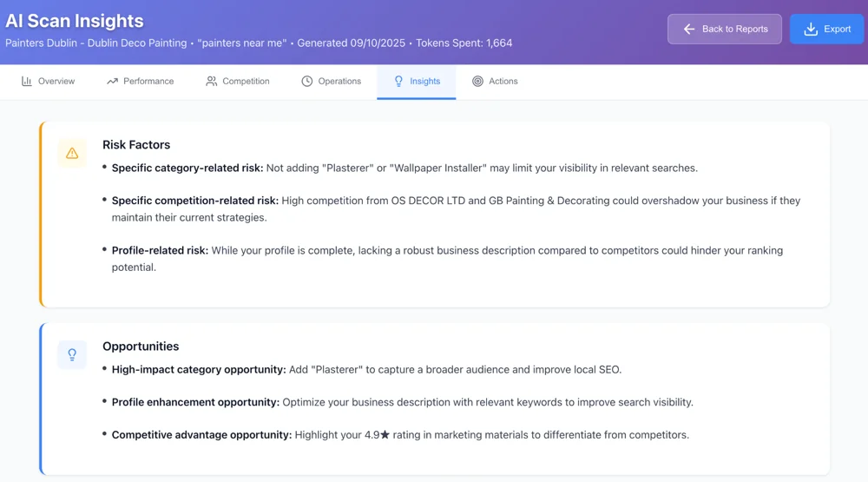Screen dimensions: 868x482
Task: Select the Risk Factors heading
Action: [136, 145]
